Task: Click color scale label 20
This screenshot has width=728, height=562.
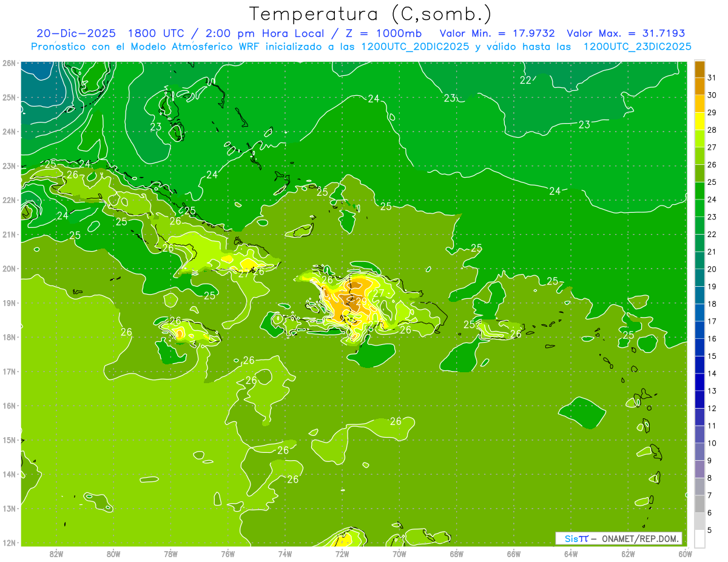Action: click(712, 269)
